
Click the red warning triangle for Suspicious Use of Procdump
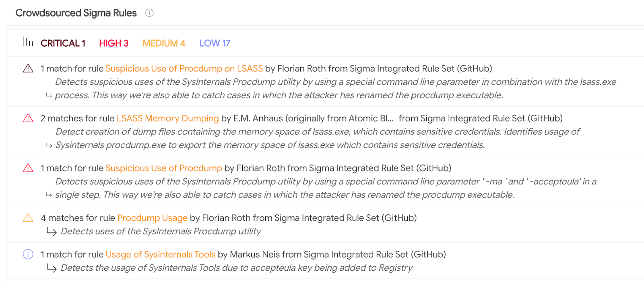pos(28,168)
